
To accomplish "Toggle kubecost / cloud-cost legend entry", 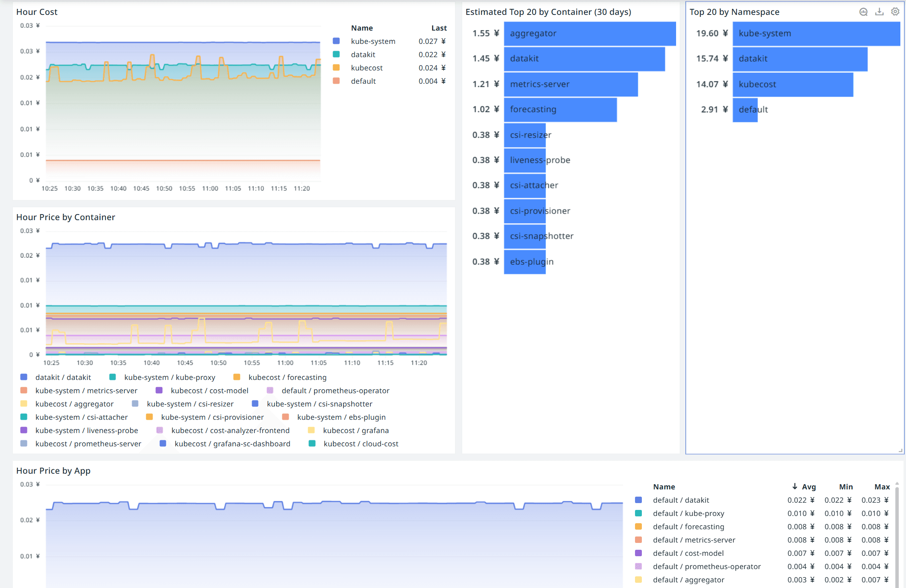I will click(x=360, y=444).
